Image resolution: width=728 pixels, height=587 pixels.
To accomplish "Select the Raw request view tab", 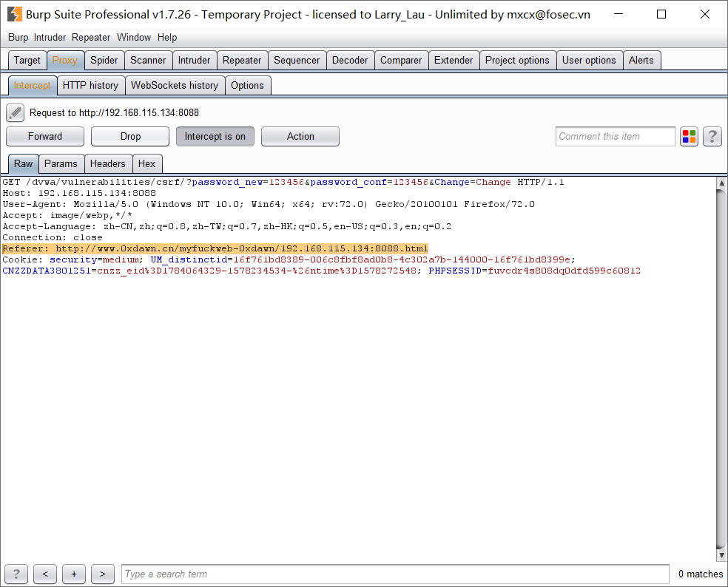I will pyautogui.click(x=23, y=164).
